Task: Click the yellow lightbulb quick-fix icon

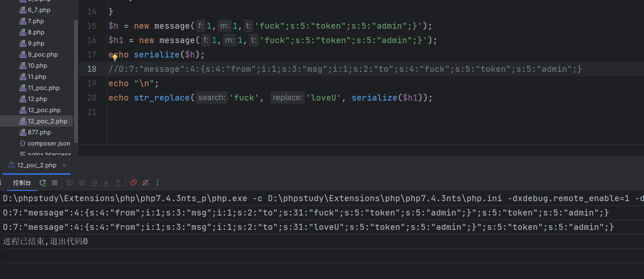Action: pos(115,57)
